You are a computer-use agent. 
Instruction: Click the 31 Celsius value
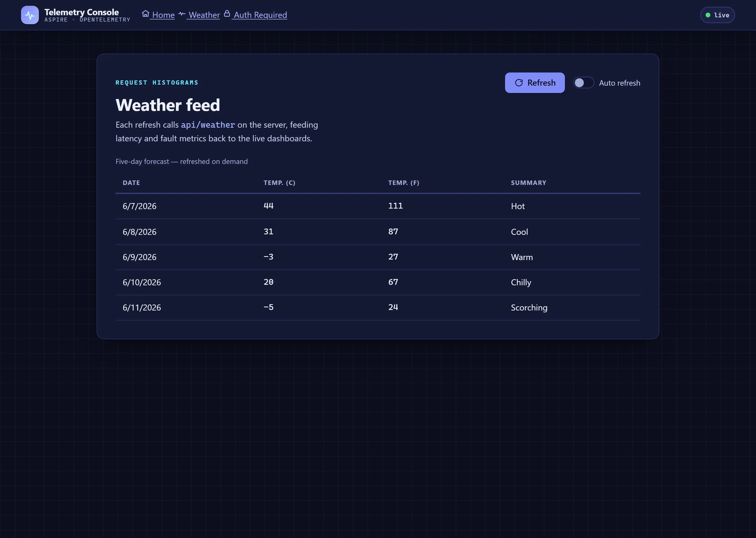pos(269,231)
